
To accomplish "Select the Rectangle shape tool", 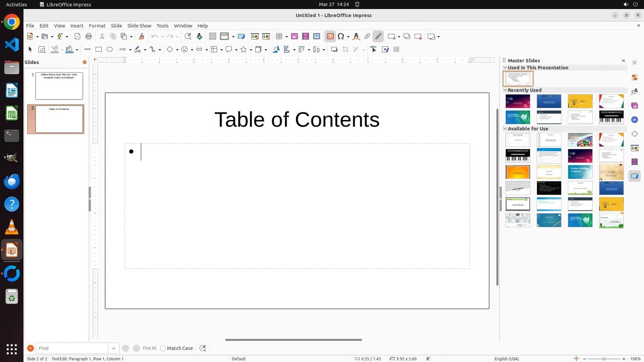I will (x=99, y=50).
